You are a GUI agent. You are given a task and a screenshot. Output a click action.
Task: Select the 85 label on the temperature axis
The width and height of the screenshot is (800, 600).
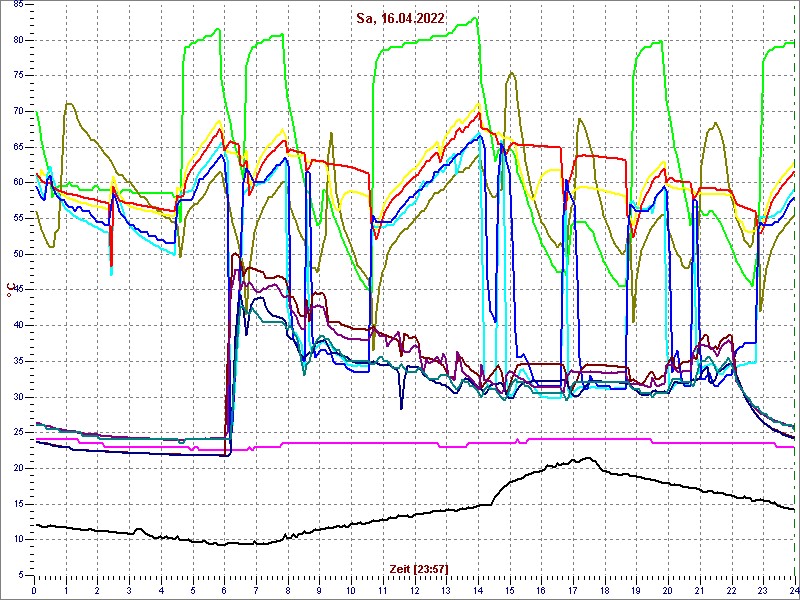coord(18,5)
